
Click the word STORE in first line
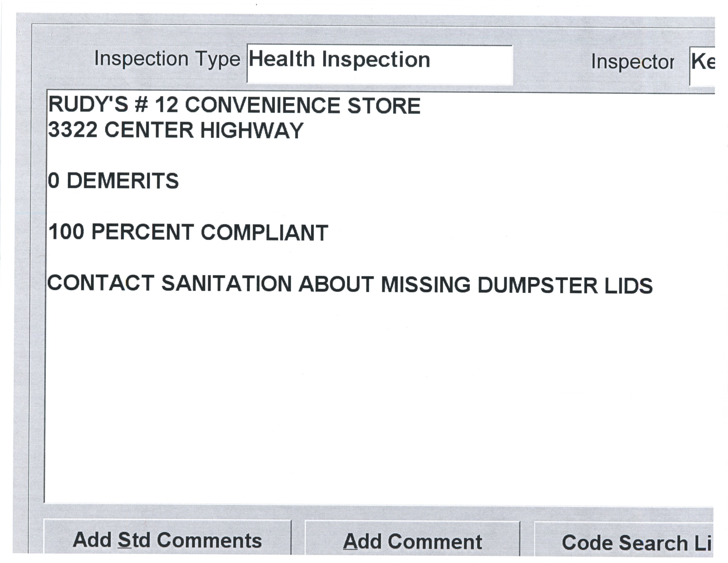384,106
